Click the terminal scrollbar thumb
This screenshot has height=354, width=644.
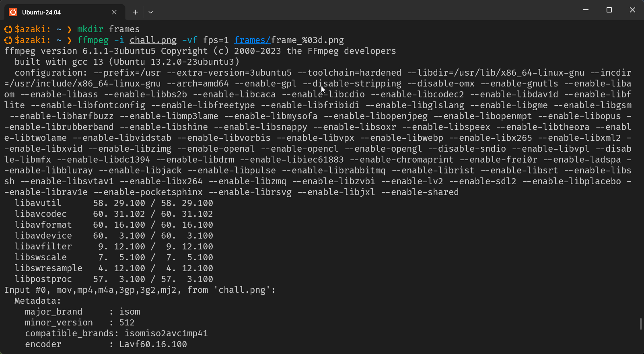tap(641, 323)
